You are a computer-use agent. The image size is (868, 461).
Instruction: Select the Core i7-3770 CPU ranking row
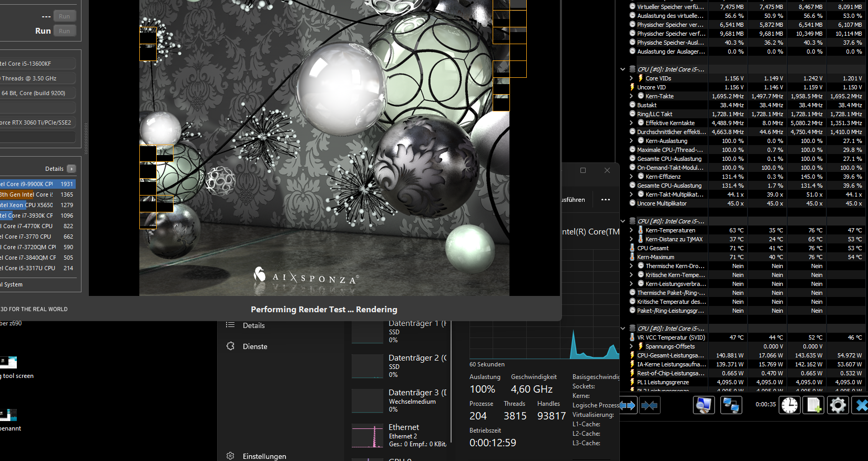(x=38, y=237)
